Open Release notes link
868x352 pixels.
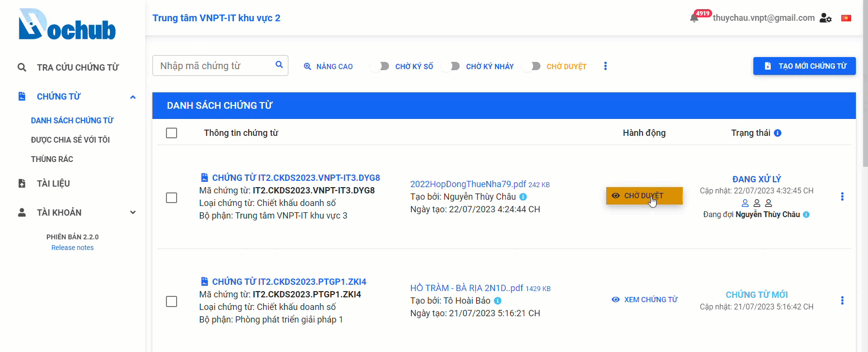[x=73, y=248]
